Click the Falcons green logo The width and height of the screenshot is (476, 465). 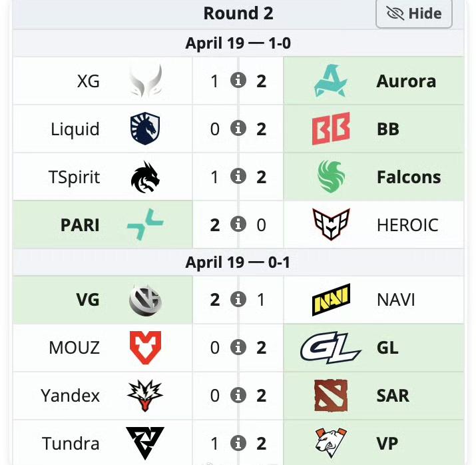pos(330,177)
